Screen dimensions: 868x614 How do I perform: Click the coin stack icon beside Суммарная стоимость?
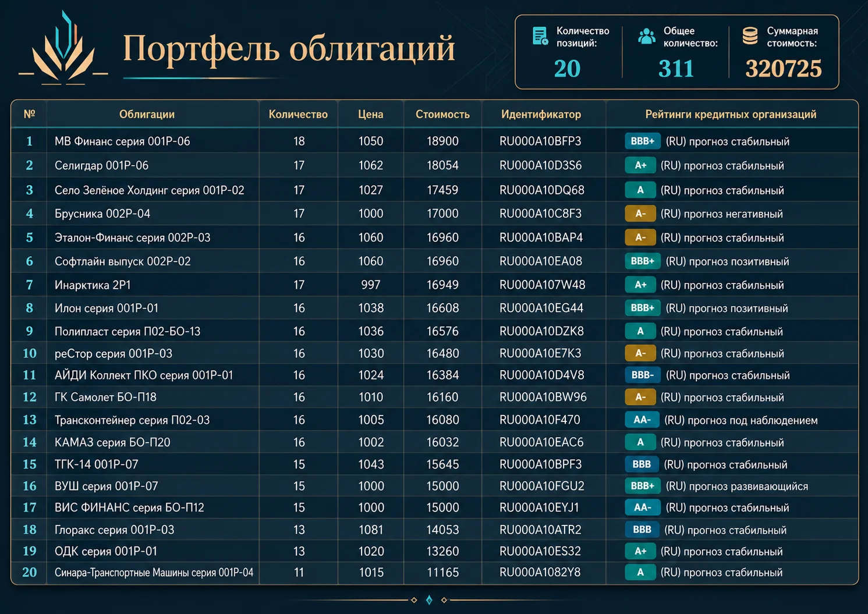750,36
